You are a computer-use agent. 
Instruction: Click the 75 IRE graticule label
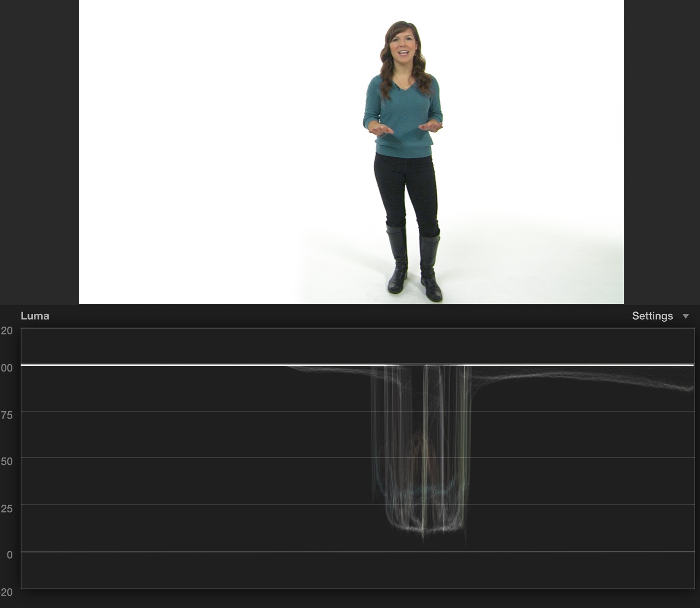8,415
